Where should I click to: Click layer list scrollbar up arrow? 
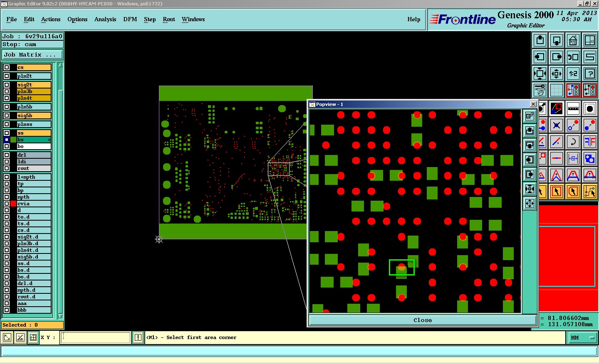[x=60, y=65]
